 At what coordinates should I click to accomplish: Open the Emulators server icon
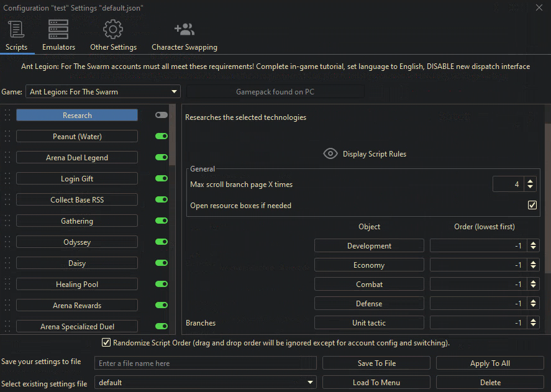(x=58, y=29)
